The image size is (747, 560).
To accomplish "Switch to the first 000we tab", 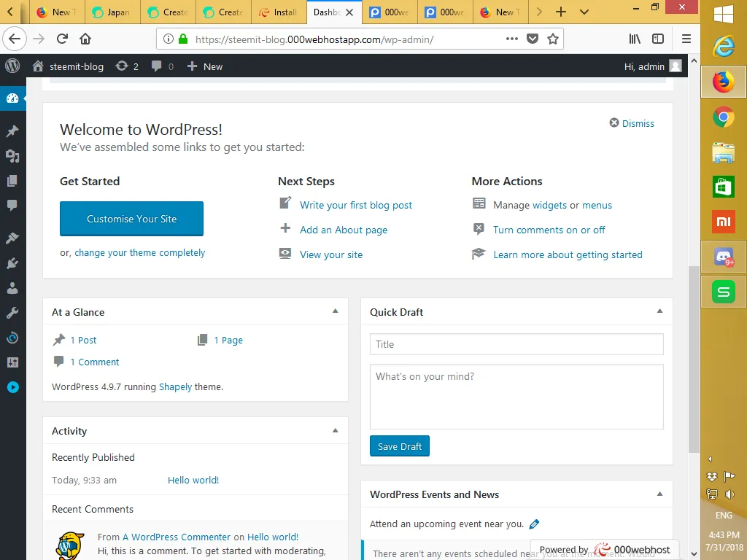I will (x=390, y=12).
